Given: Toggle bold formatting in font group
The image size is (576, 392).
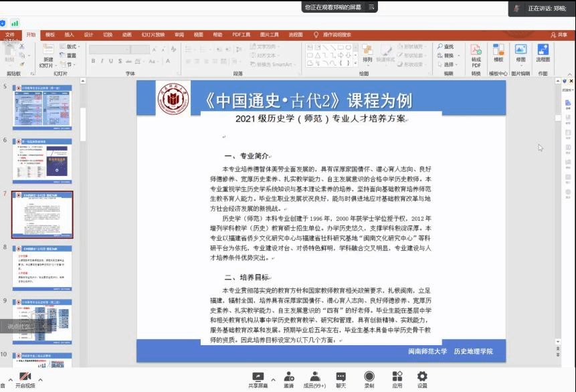Looking at the screenshot, I should (93, 61).
